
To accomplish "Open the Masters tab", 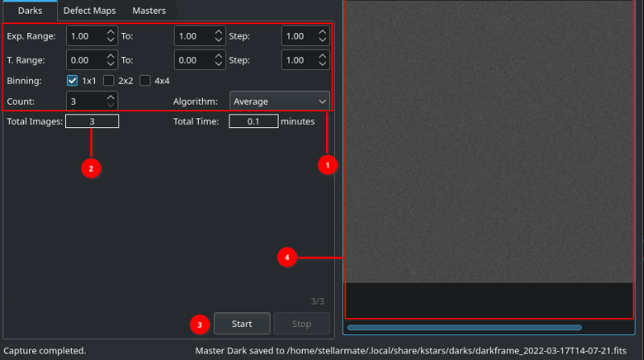I will pos(149,10).
